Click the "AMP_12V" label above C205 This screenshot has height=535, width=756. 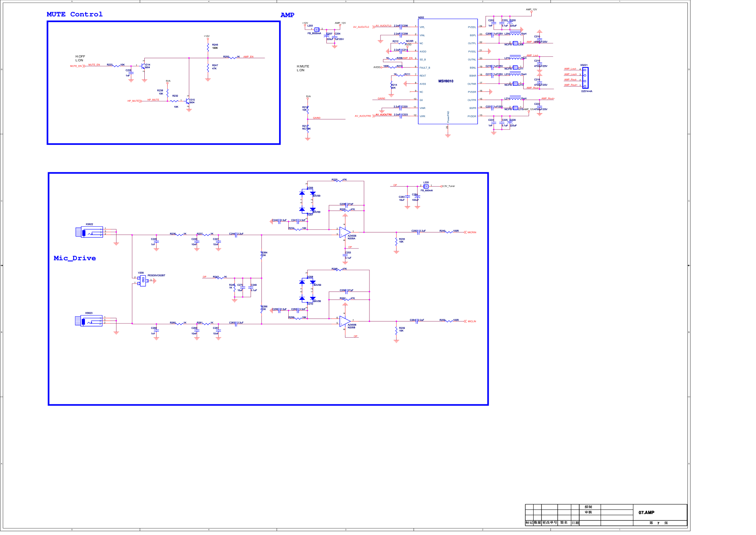pyautogui.click(x=531, y=10)
